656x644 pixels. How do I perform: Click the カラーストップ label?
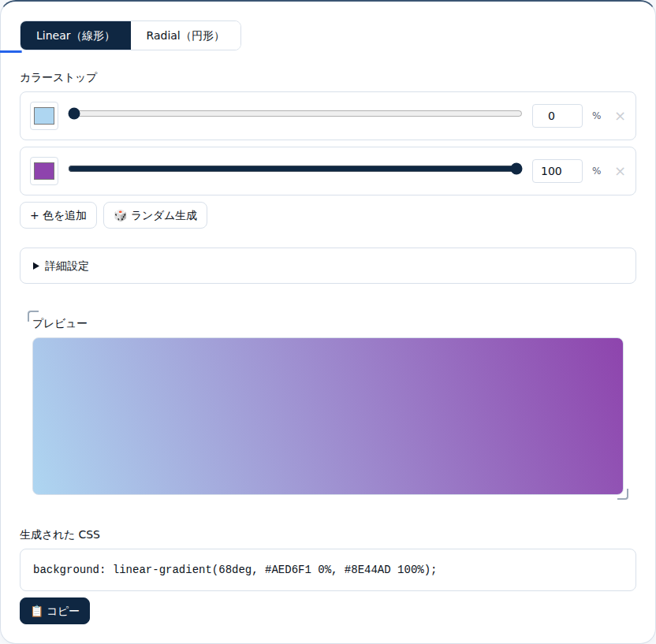(58, 78)
